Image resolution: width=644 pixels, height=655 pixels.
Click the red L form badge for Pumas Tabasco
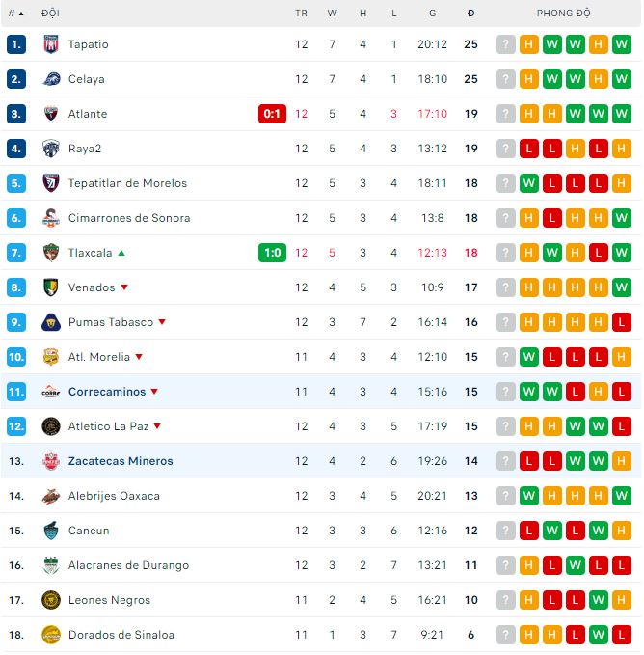click(x=622, y=322)
